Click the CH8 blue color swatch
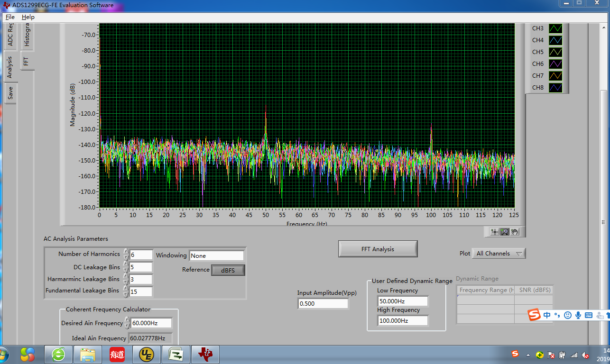Viewport: 610px width, 364px height. click(555, 87)
